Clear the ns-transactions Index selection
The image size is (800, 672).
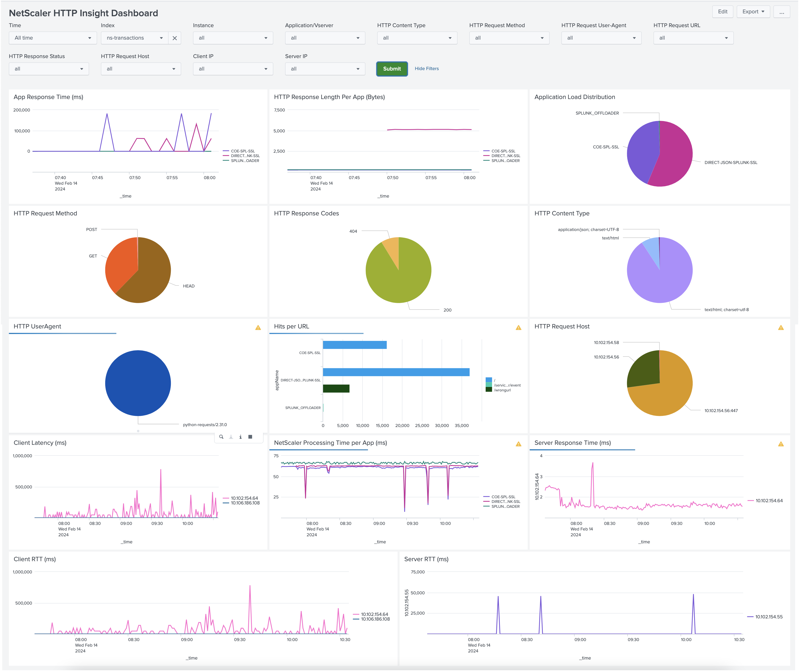[x=174, y=38]
